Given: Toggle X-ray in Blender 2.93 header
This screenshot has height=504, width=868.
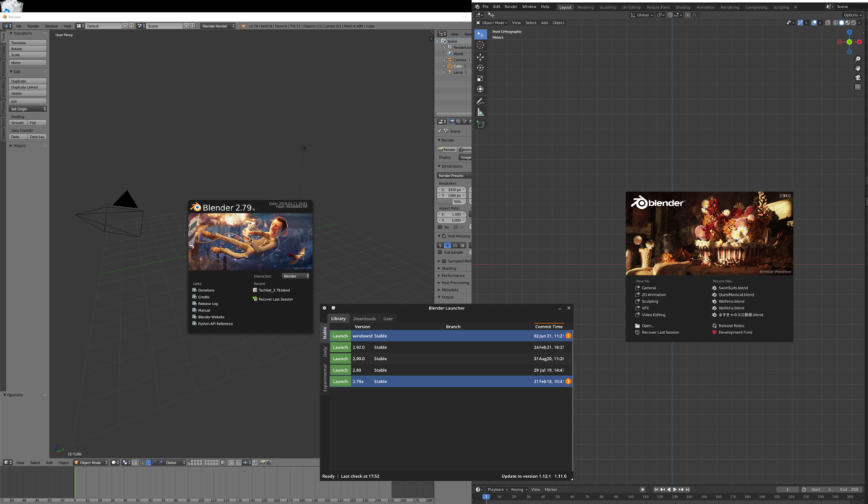Looking at the screenshot, I should point(827,22).
